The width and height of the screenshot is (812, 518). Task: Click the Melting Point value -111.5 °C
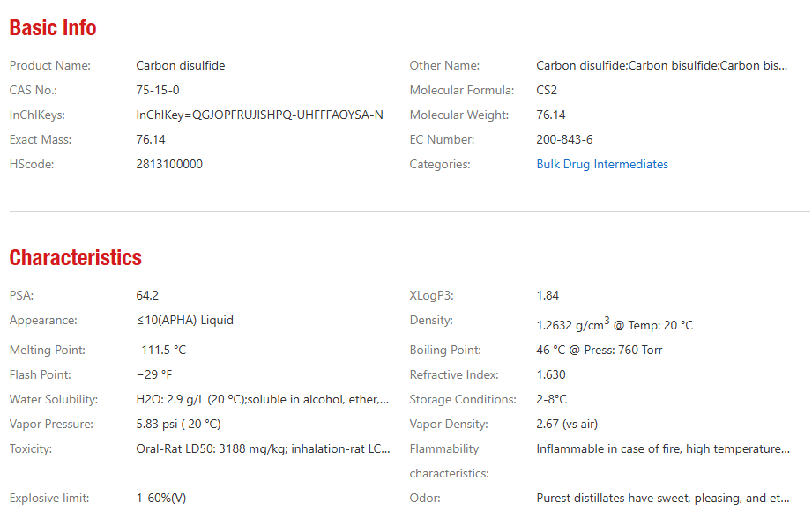161,351
